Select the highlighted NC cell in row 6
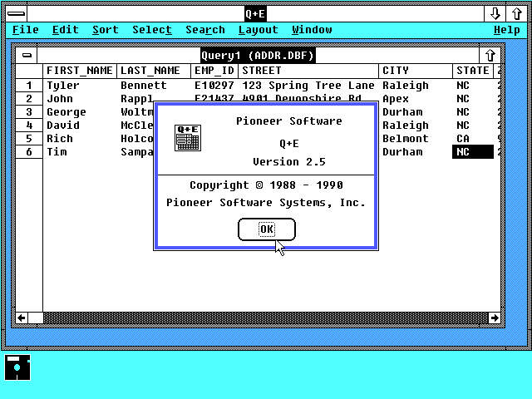 point(473,152)
